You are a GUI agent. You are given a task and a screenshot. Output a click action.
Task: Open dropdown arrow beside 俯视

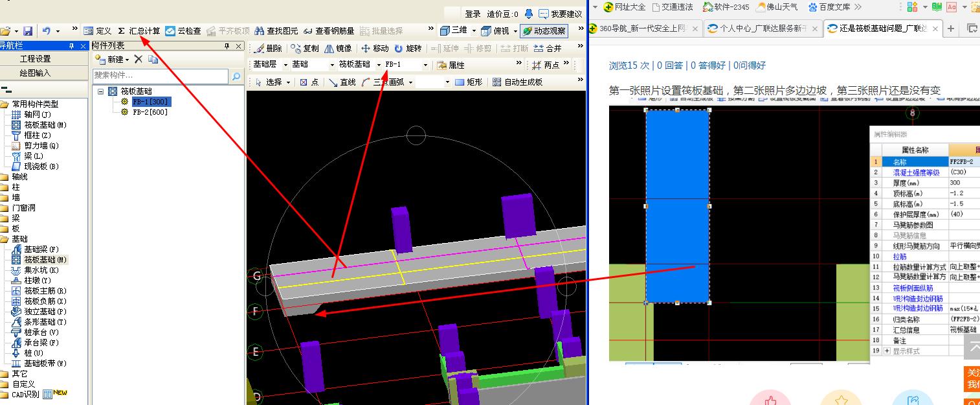(515, 30)
